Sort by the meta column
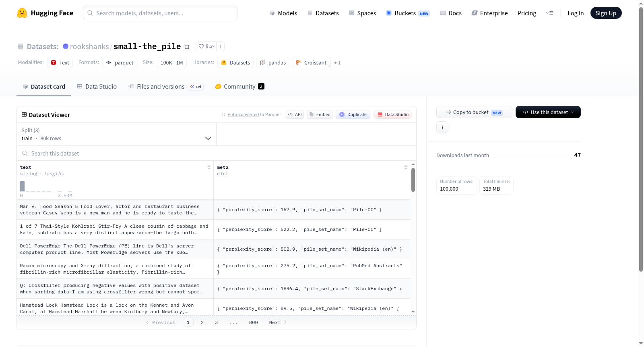The height and width of the screenshot is (347, 644). tap(406, 167)
